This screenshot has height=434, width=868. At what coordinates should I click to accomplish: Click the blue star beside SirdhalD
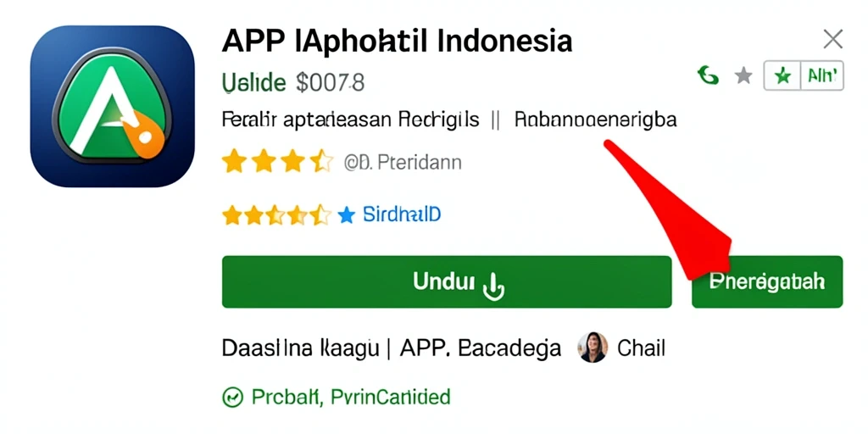pos(346,214)
